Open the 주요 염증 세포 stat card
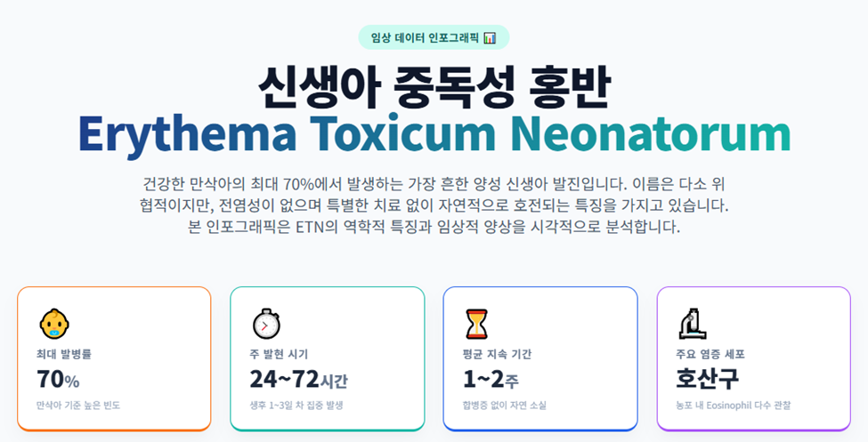868x442 pixels. click(753, 358)
